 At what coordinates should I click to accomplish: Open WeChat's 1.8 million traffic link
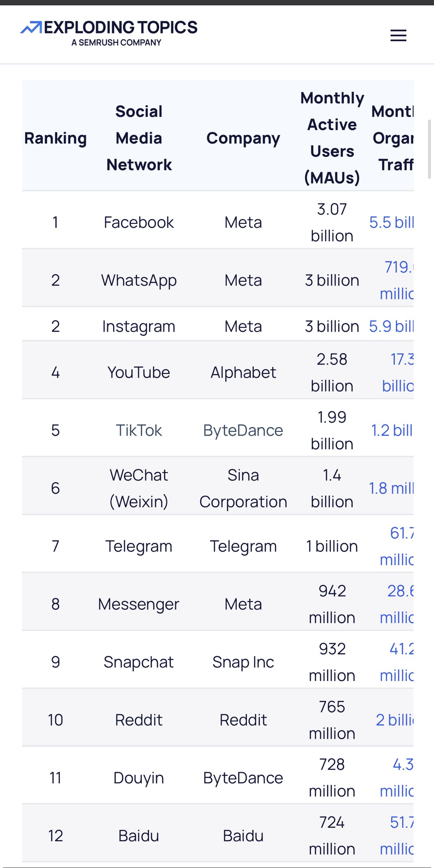(391, 488)
